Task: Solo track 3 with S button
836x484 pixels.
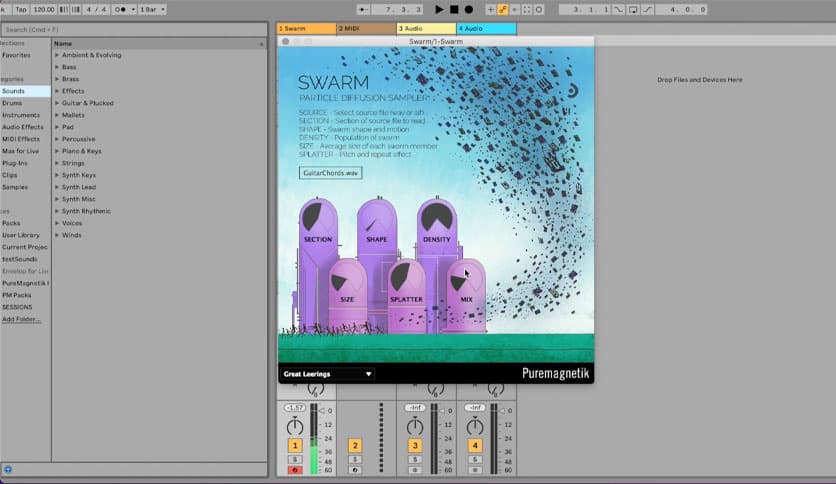Action: 415,459
